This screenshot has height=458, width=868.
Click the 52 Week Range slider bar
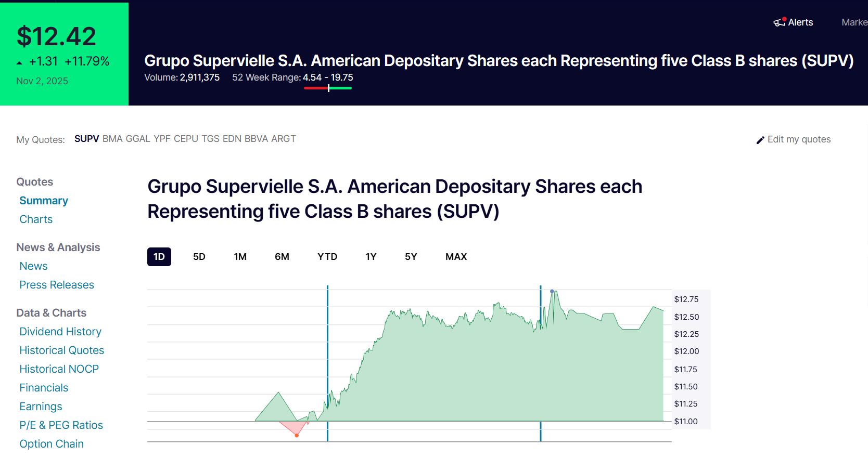[328, 88]
